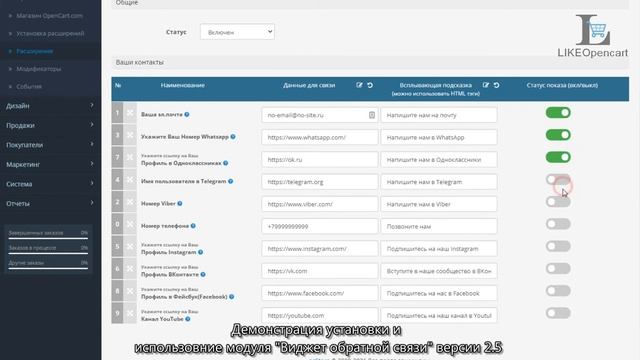Click help icon next to Telegram username label

[231, 181]
